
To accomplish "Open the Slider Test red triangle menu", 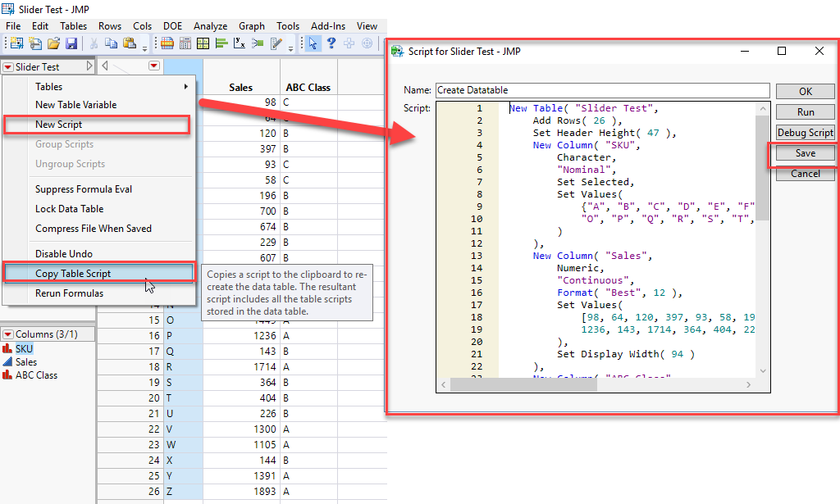I will [x=8, y=67].
